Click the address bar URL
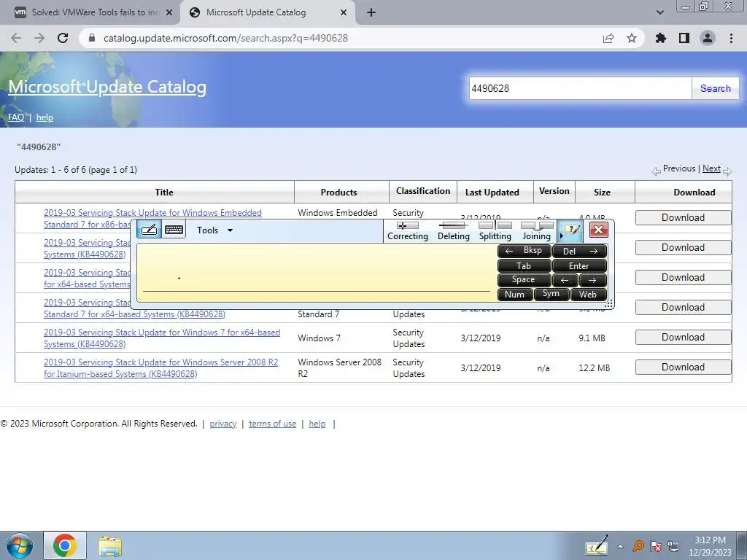Viewport: 747px width, 560px height. 226,38
